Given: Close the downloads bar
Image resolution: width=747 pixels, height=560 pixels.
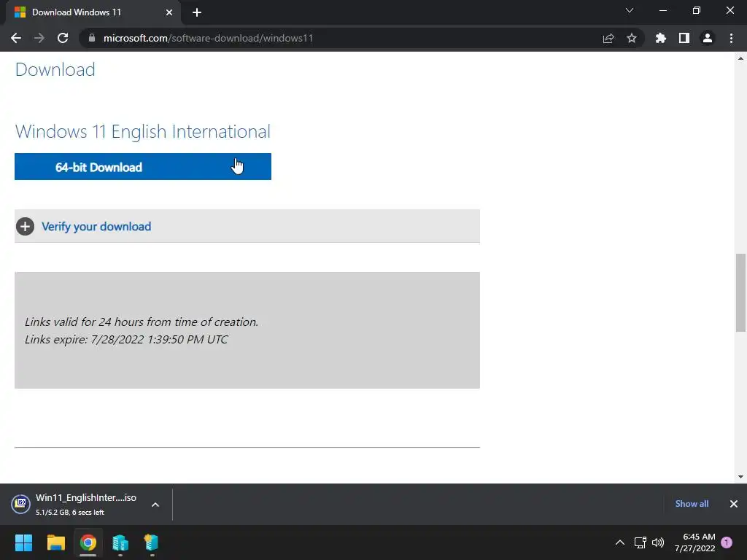Looking at the screenshot, I should (x=734, y=504).
